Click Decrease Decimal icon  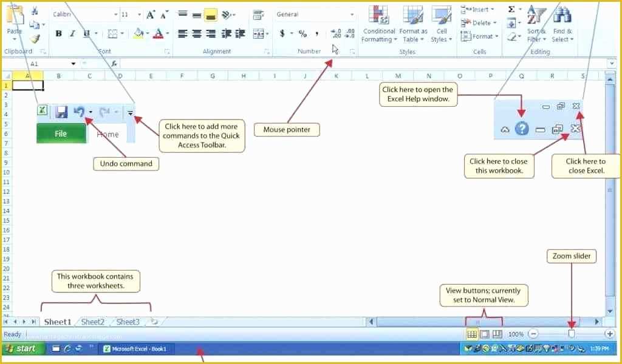pos(350,33)
